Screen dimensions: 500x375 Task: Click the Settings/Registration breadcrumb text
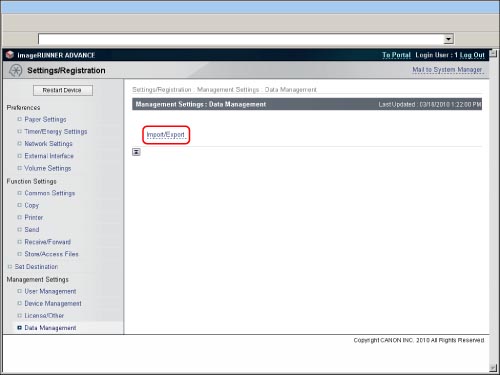[162, 90]
